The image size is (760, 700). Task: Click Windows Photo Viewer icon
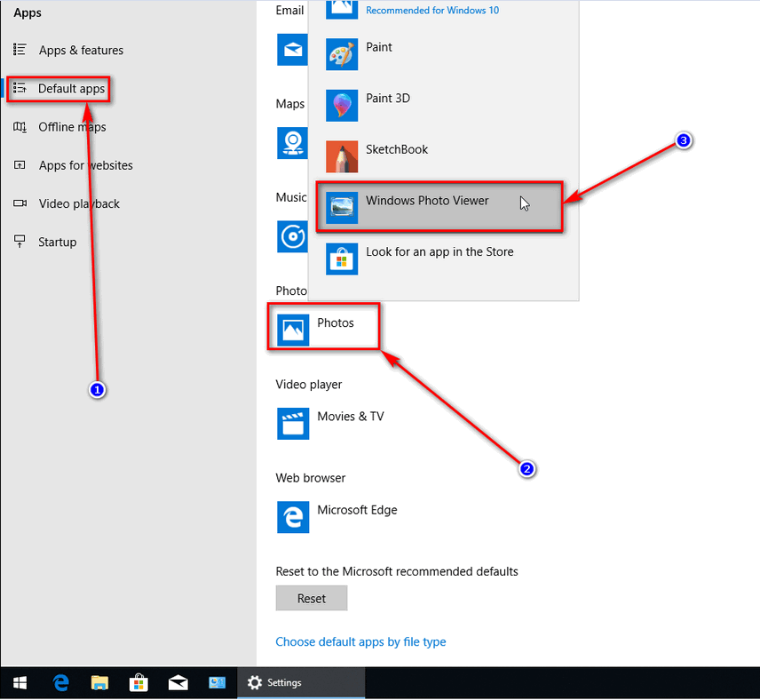pyautogui.click(x=342, y=208)
